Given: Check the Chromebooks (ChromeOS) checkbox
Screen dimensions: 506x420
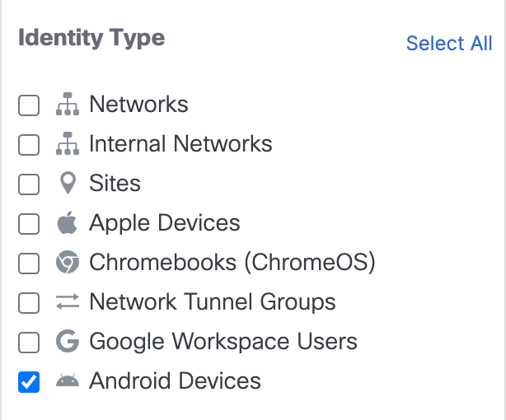Looking at the screenshot, I should (29, 264).
